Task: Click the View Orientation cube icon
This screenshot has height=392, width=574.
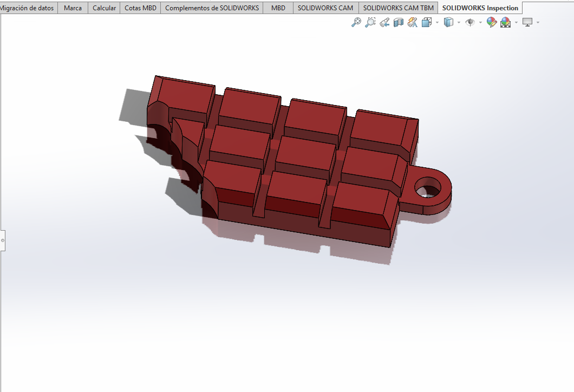Action: click(x=427, y=22)
